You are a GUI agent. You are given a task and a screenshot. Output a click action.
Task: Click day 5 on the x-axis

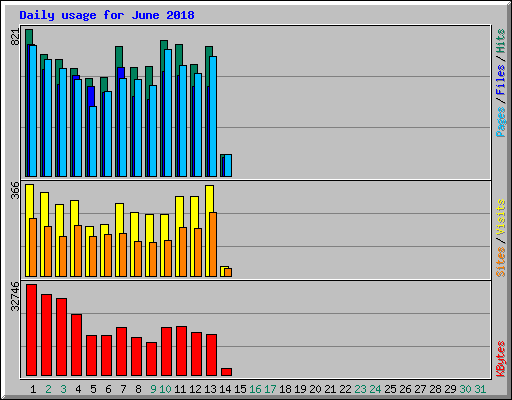(93, 389)
